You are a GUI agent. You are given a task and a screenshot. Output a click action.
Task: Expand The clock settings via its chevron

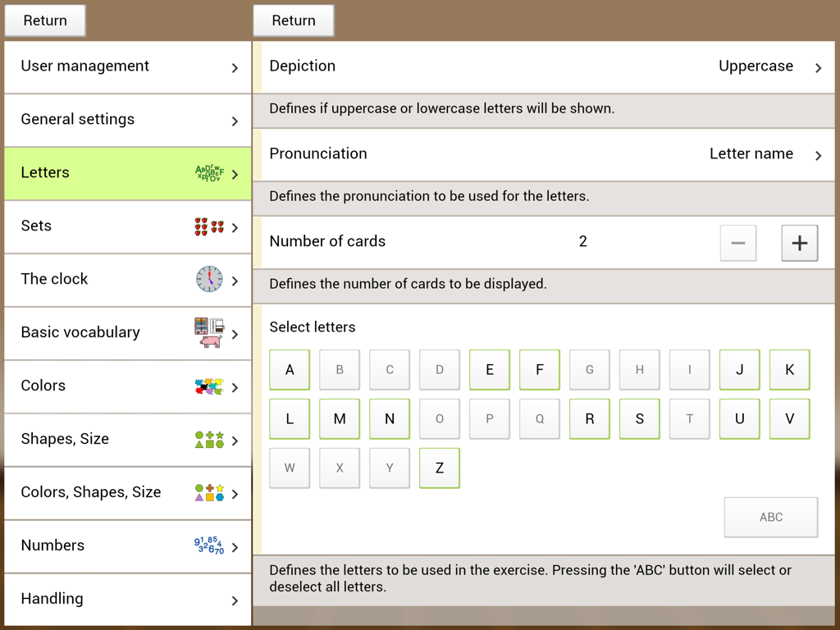pyautogui.click(x=235, y=279)
